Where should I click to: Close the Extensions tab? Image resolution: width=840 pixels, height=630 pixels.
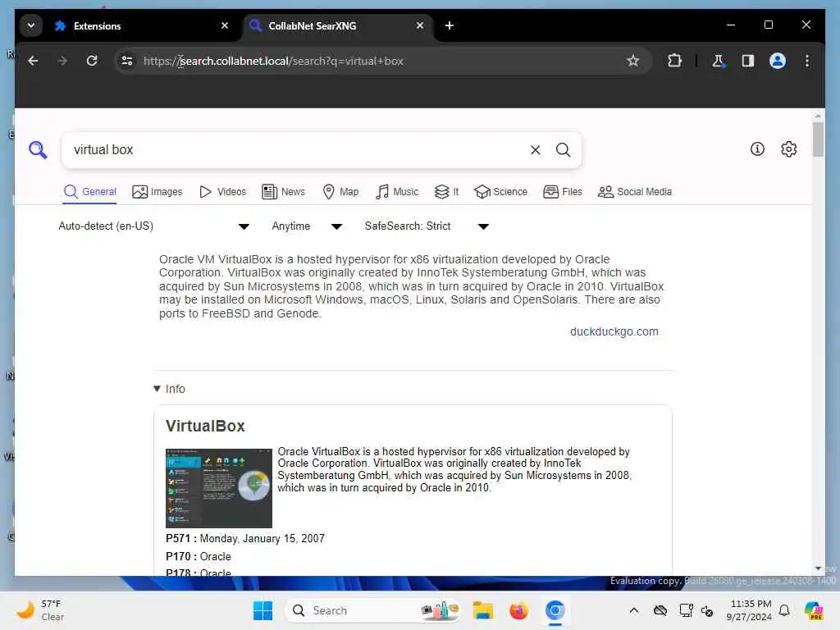[x=225, y=25]
